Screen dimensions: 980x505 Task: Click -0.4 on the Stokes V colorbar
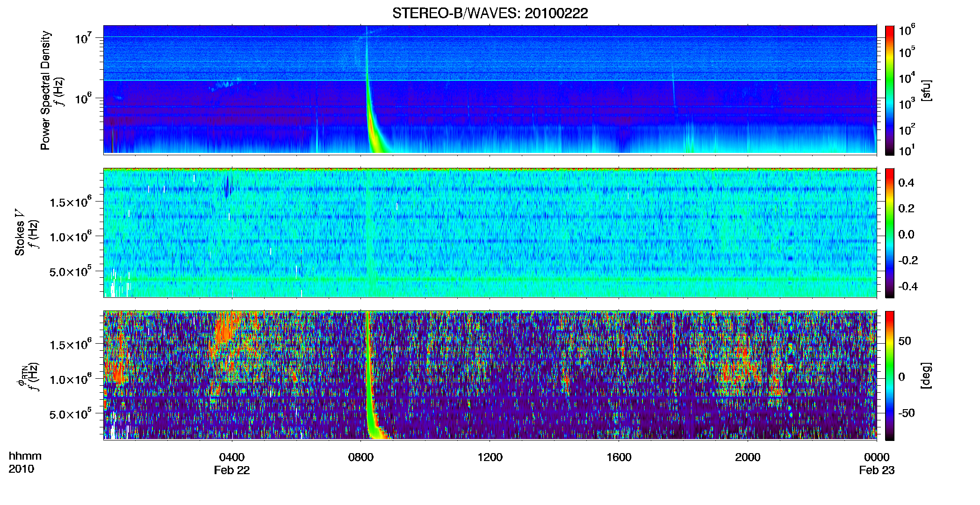point(908,286)
